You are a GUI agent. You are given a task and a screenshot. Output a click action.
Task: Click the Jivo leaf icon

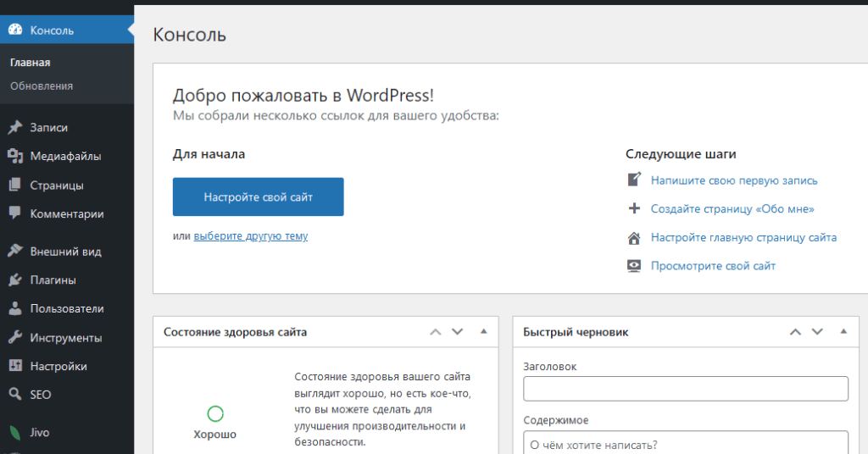pos(15,433)
